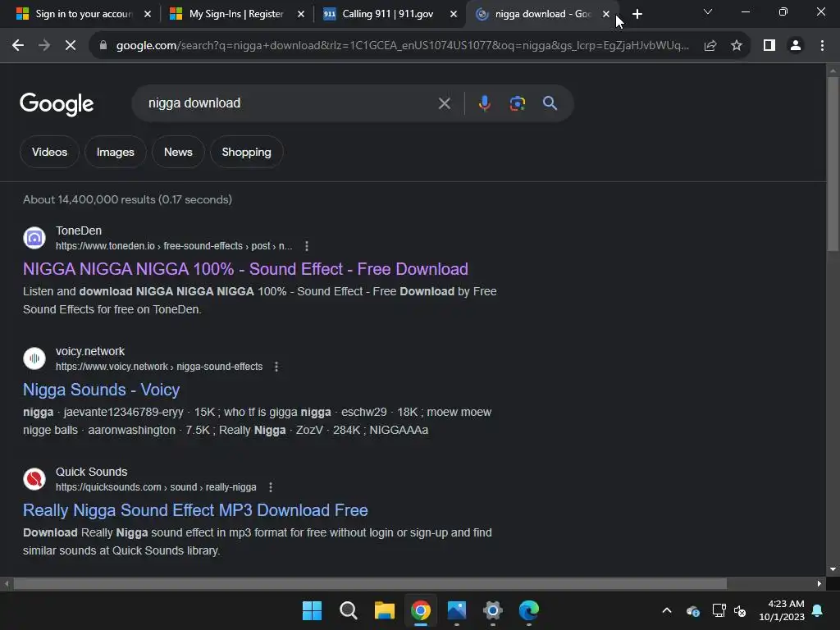Open the voicy.network result's more options dots
Image resolution: width=840 pixels, height=630 pixels.
276,367
